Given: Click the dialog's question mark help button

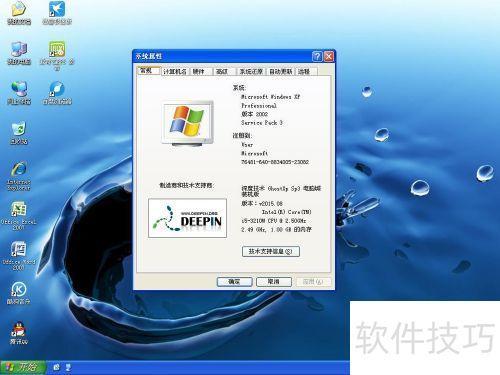Looking at the screenshot, I should (x=317, y=56).
